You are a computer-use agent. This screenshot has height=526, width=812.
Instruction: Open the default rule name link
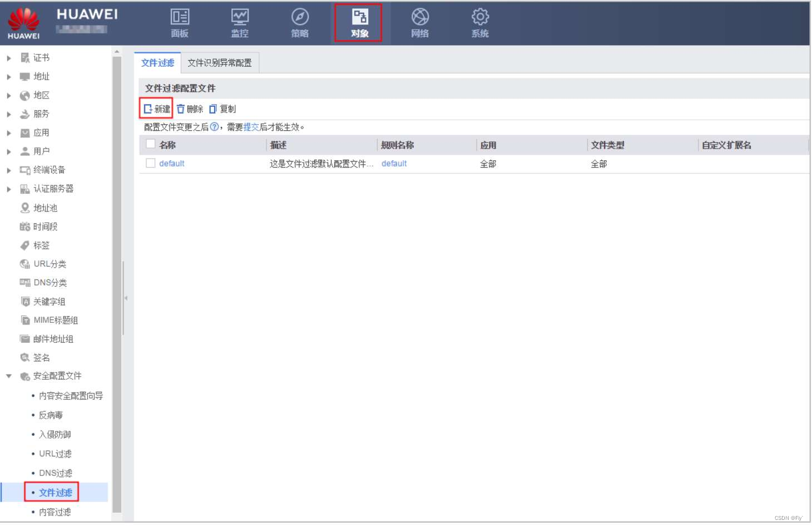tap(394, 163)
